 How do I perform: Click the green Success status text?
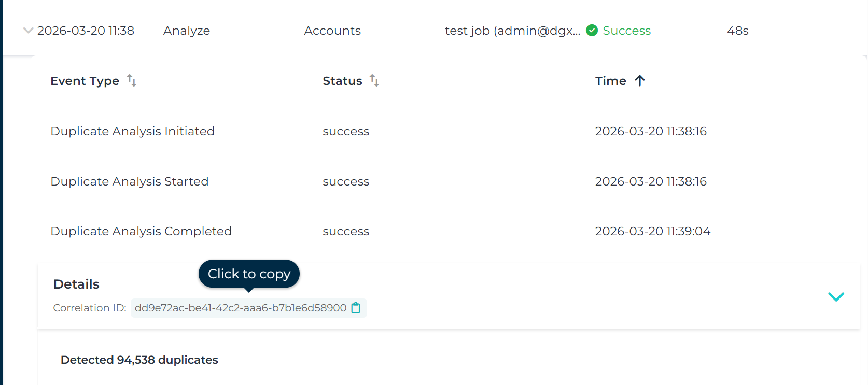click(626, 31)
